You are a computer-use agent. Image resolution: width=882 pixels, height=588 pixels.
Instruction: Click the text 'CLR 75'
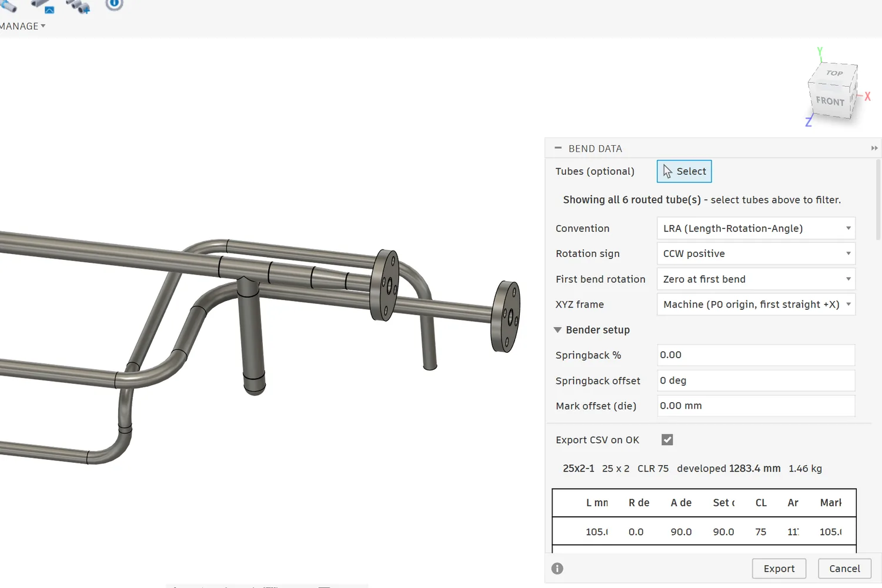pyautogui.click(x=653, y=469)
